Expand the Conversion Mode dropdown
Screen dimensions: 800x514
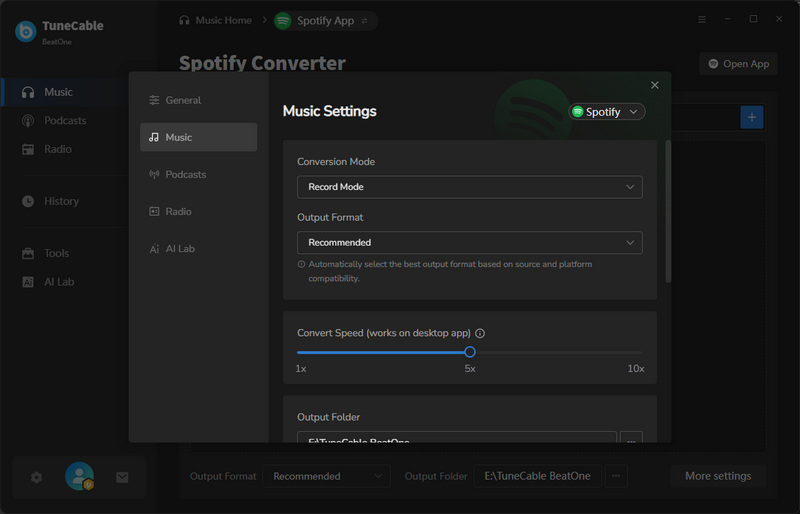469,187
